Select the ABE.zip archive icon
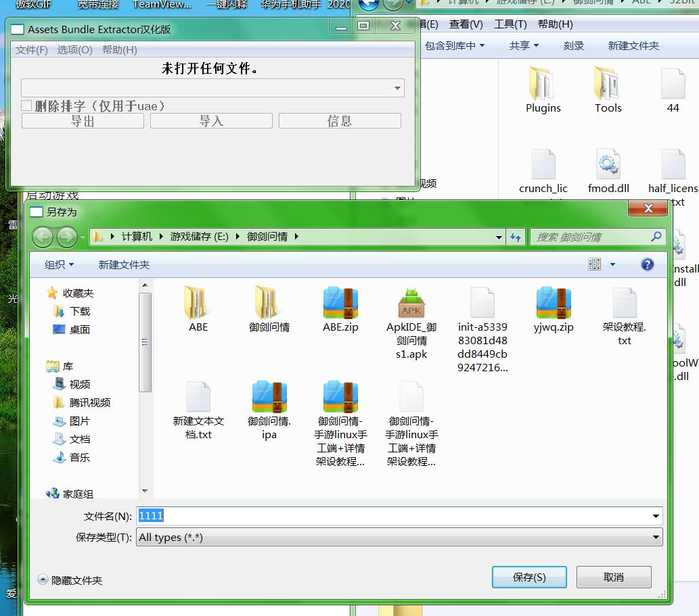 (x=340, y=303)
